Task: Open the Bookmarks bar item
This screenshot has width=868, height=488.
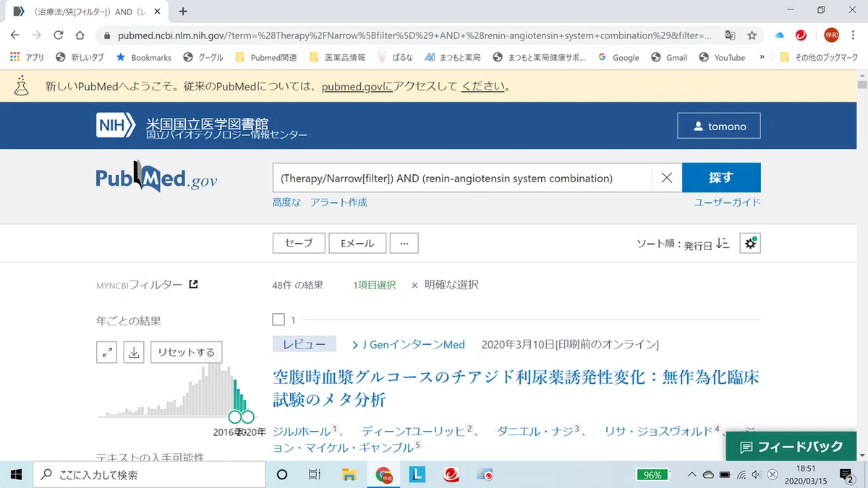Action: pyautogui.click(x=143, y=57)
